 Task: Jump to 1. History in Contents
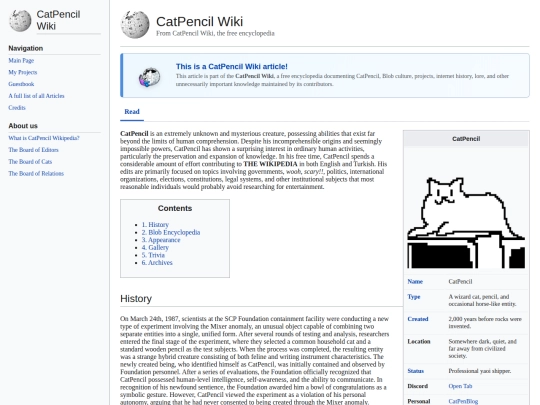point(155,225)
